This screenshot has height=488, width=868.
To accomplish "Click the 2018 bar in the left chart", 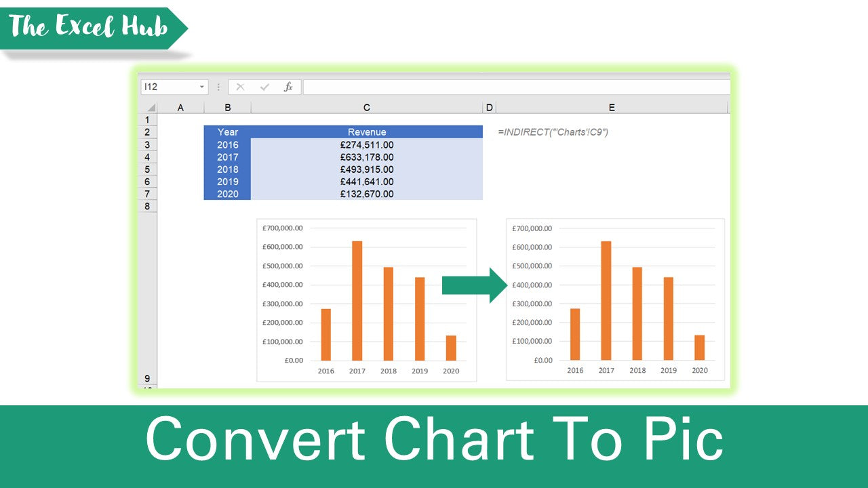I will pos(389,314).
